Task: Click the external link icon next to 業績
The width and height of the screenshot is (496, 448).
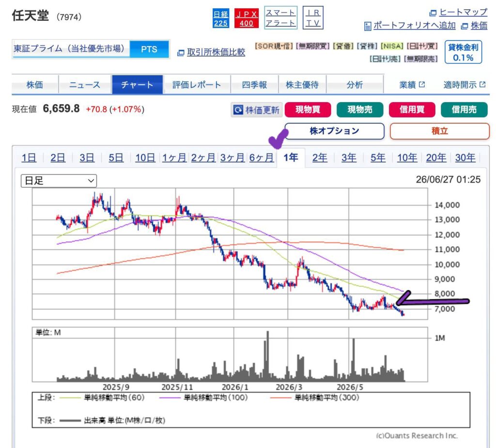Action: click(422, 84)
